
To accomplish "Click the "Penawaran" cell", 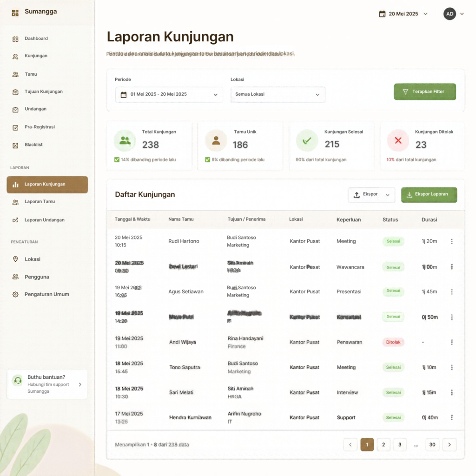I will point(350,342).
